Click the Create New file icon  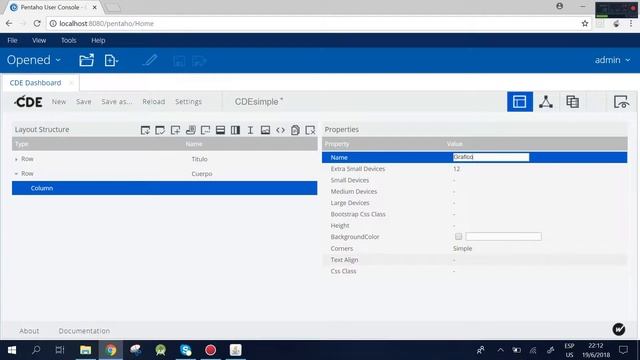(x=111, y=60)
